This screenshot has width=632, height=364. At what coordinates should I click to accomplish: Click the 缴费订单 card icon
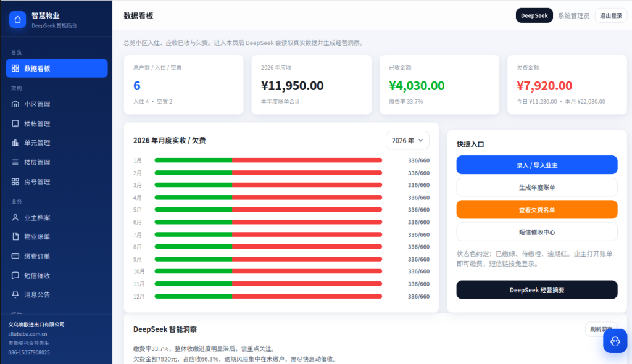coord(15,255)
